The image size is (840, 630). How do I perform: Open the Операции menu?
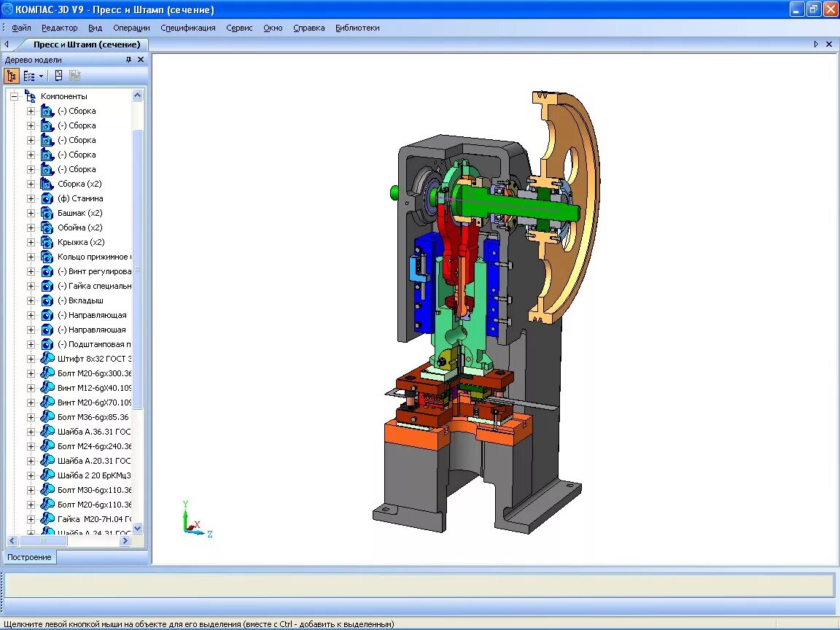tap(131, 28)
